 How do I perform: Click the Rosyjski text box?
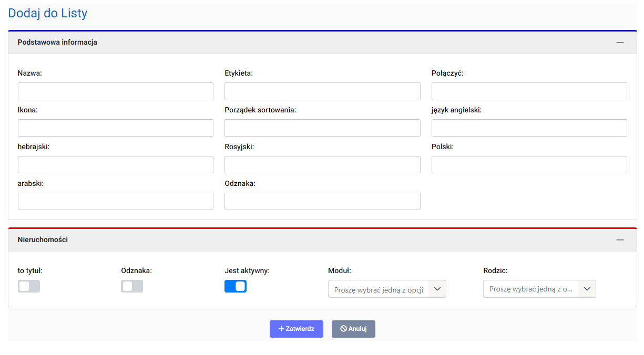322,165
